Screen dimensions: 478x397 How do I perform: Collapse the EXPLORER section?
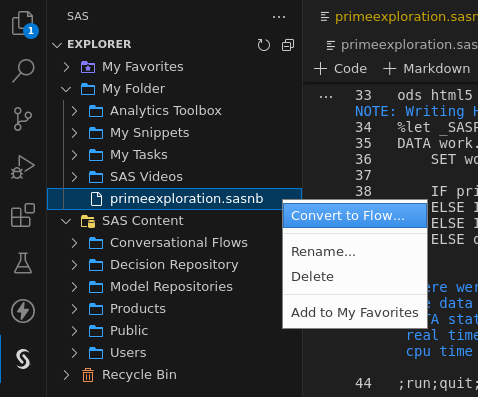pos(57,45)
